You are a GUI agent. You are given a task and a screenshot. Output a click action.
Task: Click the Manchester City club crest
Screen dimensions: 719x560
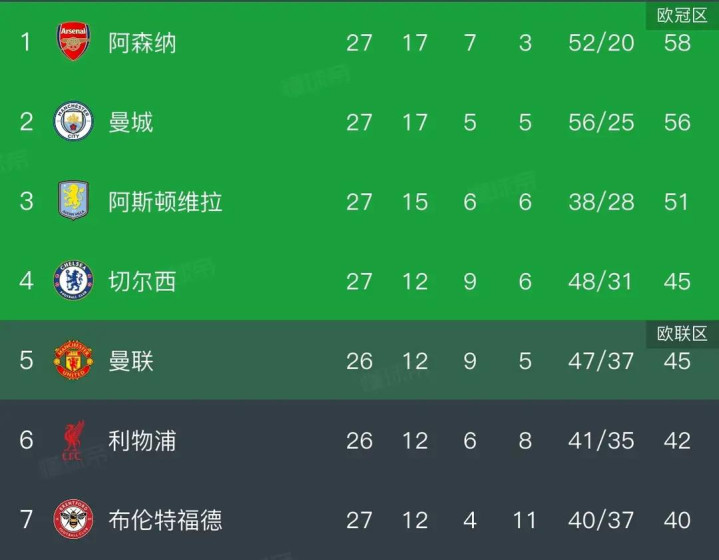coord(73,122)
